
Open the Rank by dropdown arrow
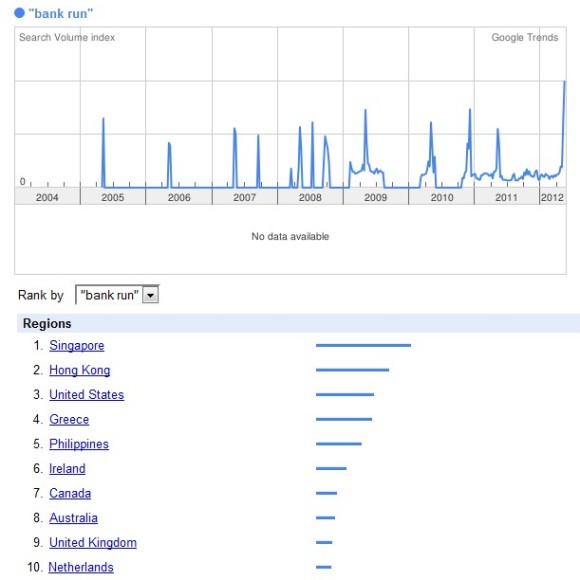[151, 295]
